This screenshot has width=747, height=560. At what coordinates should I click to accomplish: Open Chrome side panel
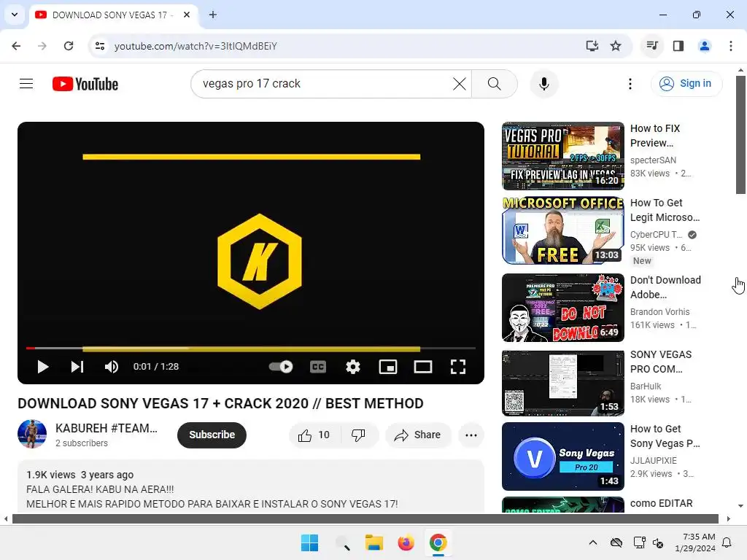678,46
